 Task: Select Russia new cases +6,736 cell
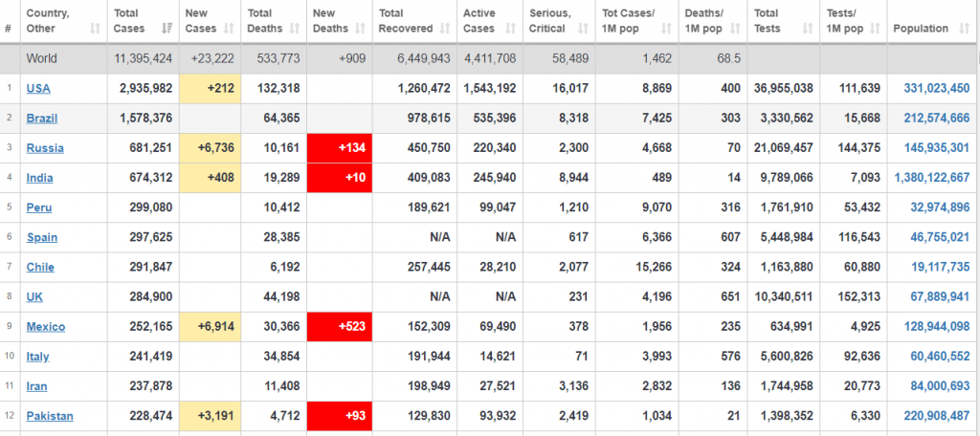point(210,148)
